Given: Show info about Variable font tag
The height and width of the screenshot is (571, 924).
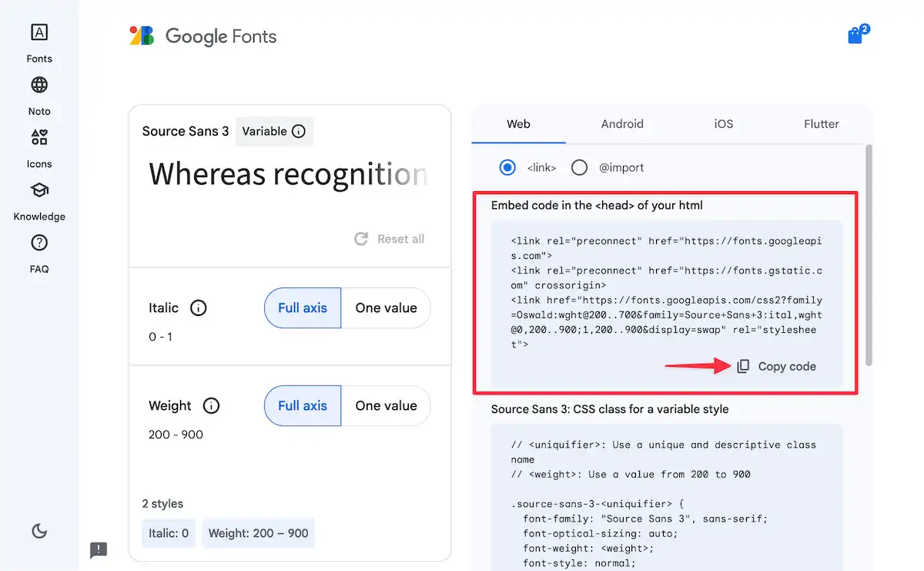Looking at the screenshot, I should pyautogui.click(x=299, y=131).
